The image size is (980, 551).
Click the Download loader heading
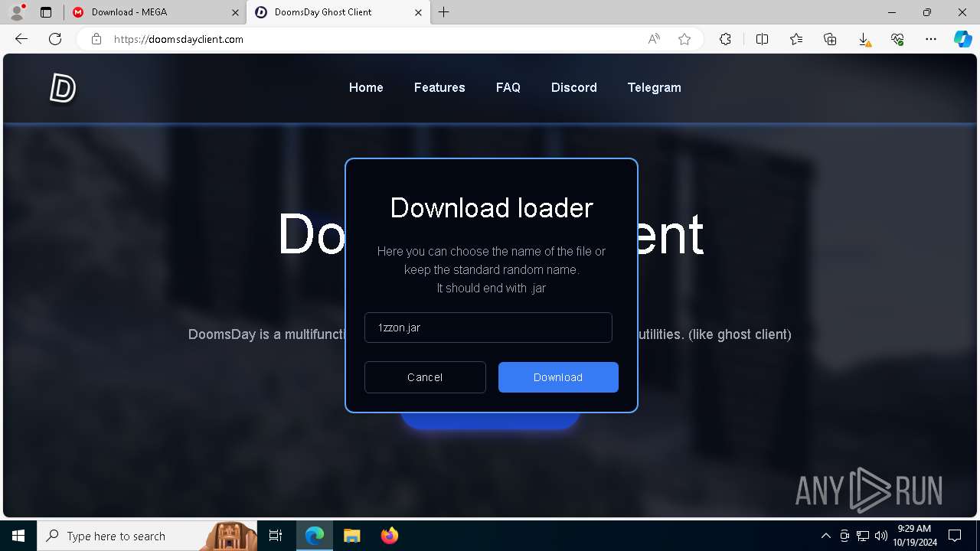(492, 208)
